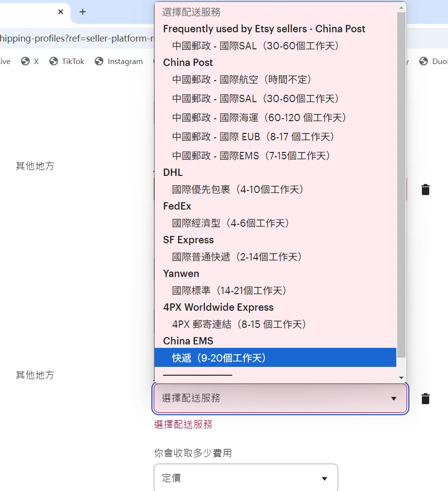Select placeholder option 選擇配送服務 in list
The height and width of the screenshot is (491, 448).
(x=275, y=12)
